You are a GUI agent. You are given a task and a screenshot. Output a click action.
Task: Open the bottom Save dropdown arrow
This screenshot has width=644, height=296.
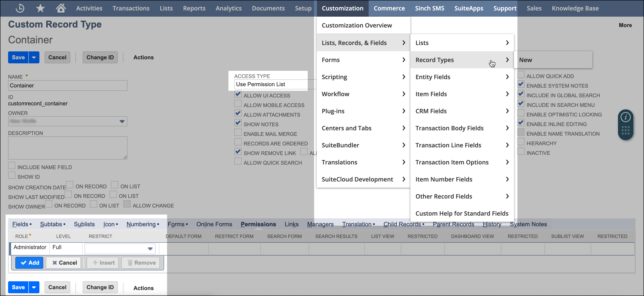34,287
